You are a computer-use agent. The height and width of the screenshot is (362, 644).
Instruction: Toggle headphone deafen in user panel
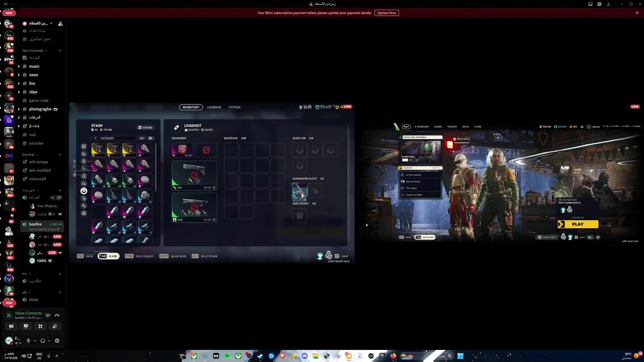coord(43,341)
